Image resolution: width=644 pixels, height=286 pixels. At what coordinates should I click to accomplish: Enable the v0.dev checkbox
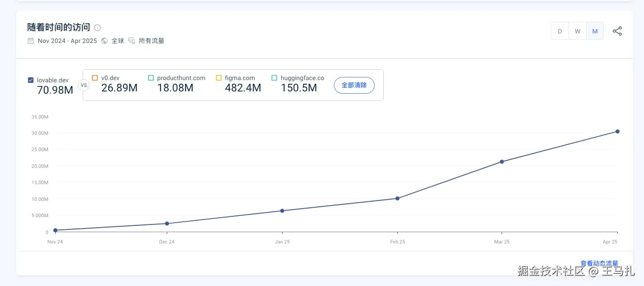click(x=95, y=78)
